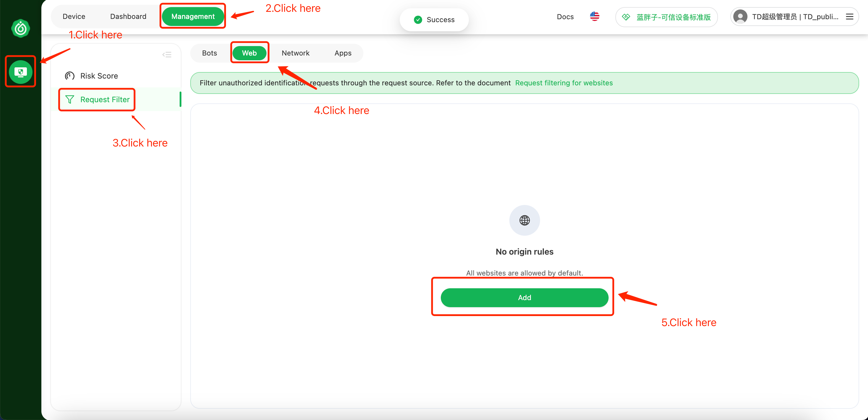Open the TD超级管理员 account menu
Image resolution: width=868 pixels, height=420 pixels.
794,17
